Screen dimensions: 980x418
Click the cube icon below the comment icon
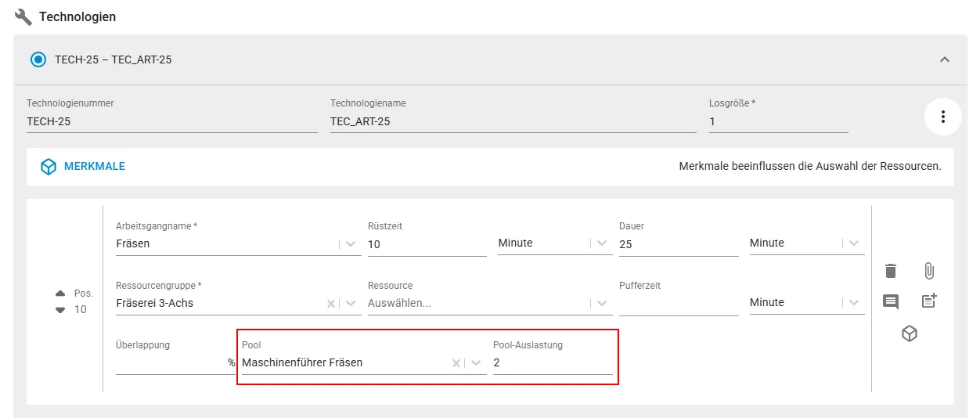(910, 333)
